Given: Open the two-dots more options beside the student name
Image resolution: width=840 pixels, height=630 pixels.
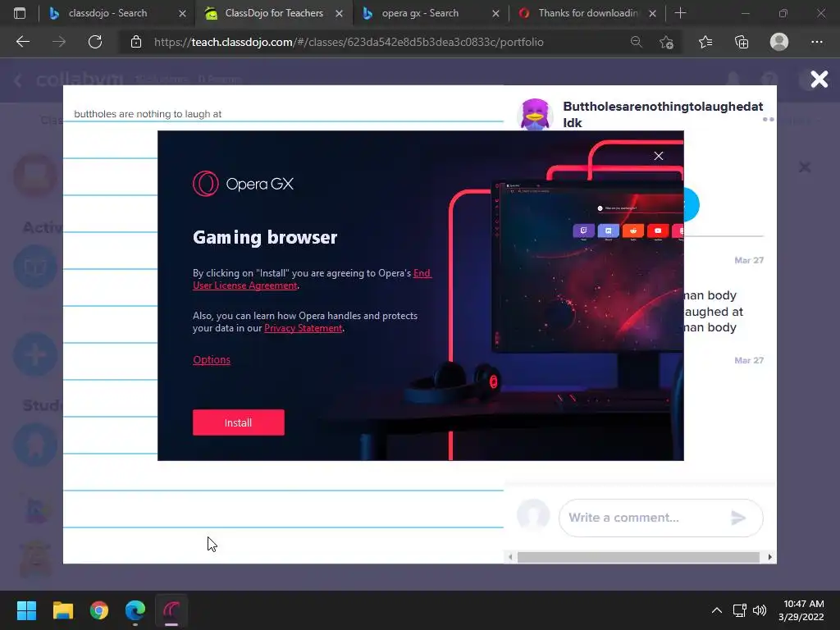Looking at the screenshot, I should (x=768, y=120).
